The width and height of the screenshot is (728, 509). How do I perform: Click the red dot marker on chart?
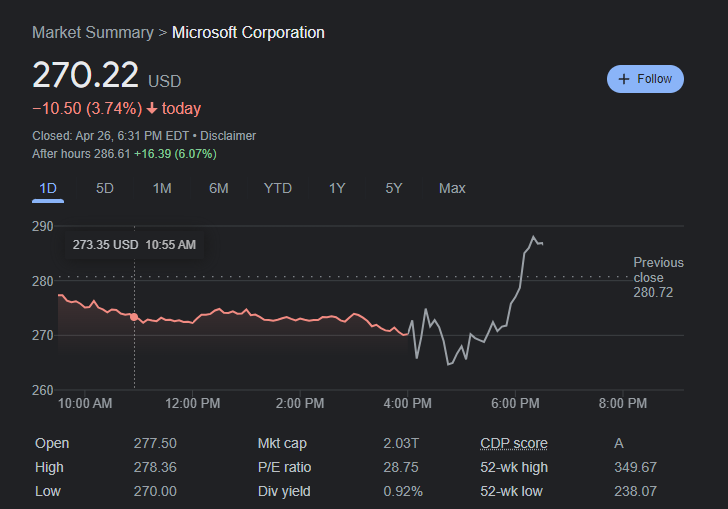134,317
